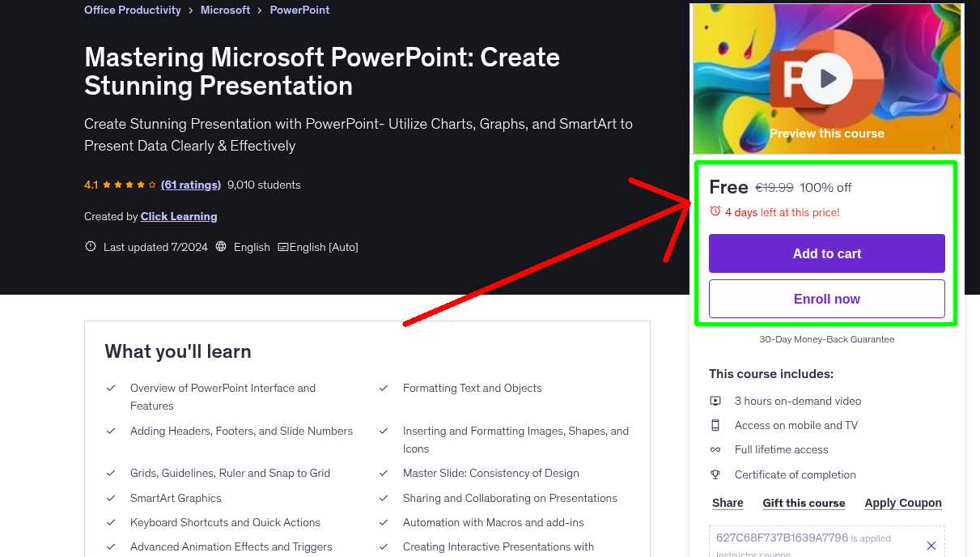
Task: Click Enroll now
Action: pos(826,298)
